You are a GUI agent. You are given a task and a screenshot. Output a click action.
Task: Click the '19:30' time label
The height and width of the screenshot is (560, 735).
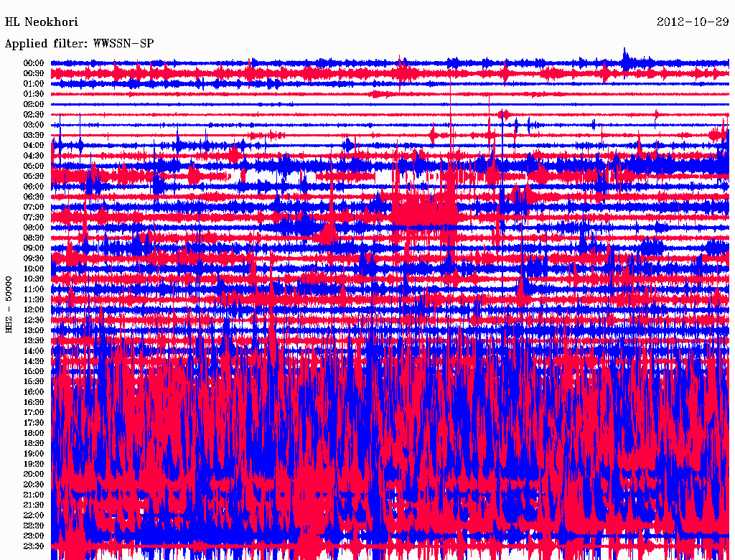point(34,465)
